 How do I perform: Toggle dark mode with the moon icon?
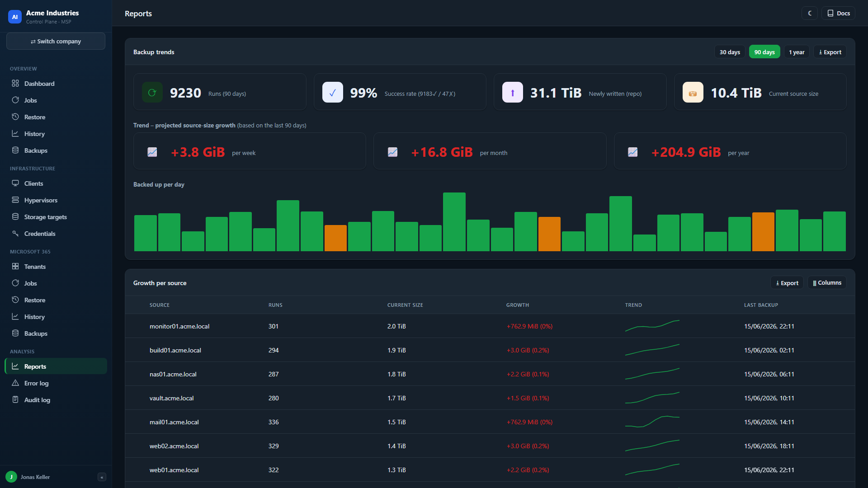pyautogui.click(x=810, y=13)
